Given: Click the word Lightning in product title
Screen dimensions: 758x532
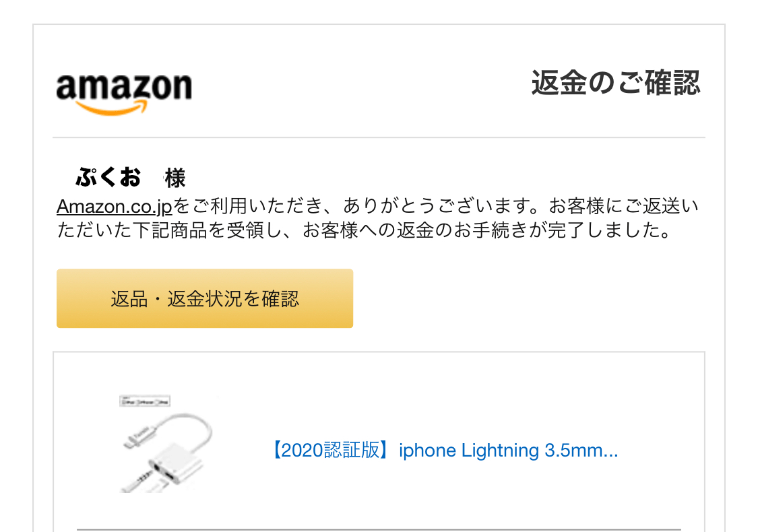Looking at the screenshot, I should coord(500,451).
